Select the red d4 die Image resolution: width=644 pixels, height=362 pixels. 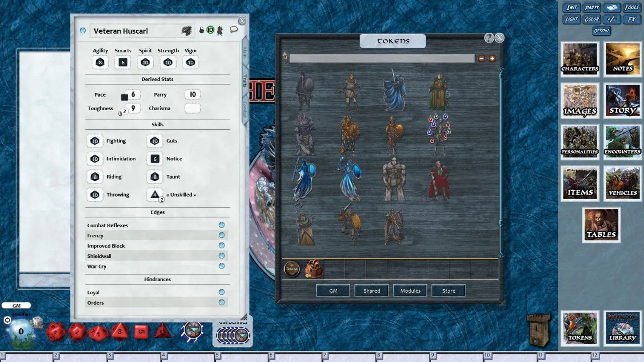pyautogui.click(x=163, y=331)
